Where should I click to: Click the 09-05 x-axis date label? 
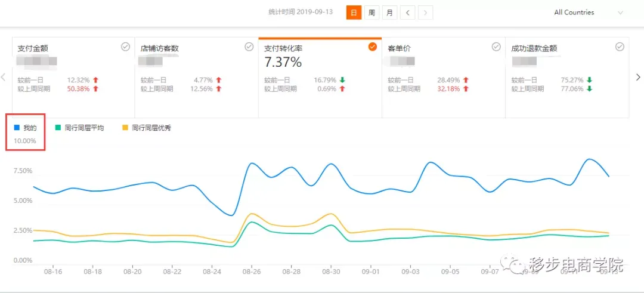coord(451,272)
